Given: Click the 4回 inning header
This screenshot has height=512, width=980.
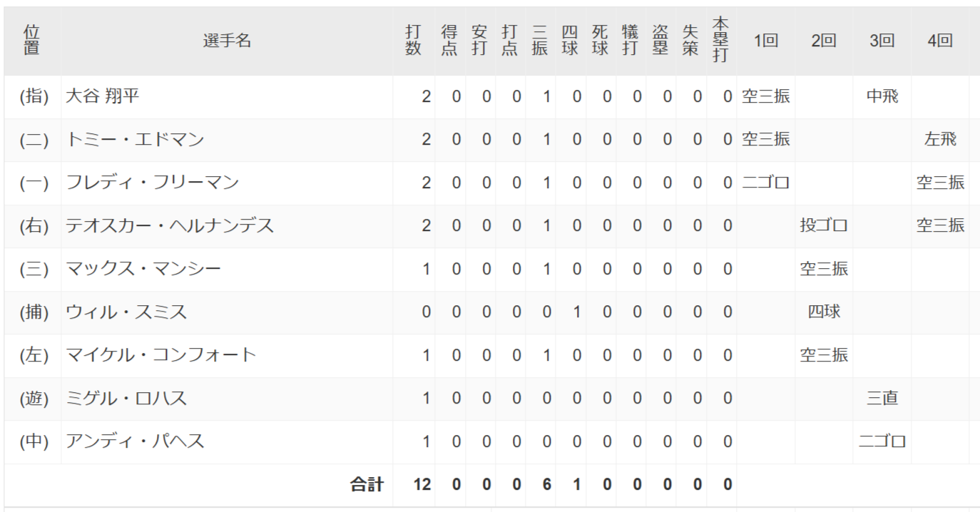Looking at the screenshot, I should click(940, 41).
